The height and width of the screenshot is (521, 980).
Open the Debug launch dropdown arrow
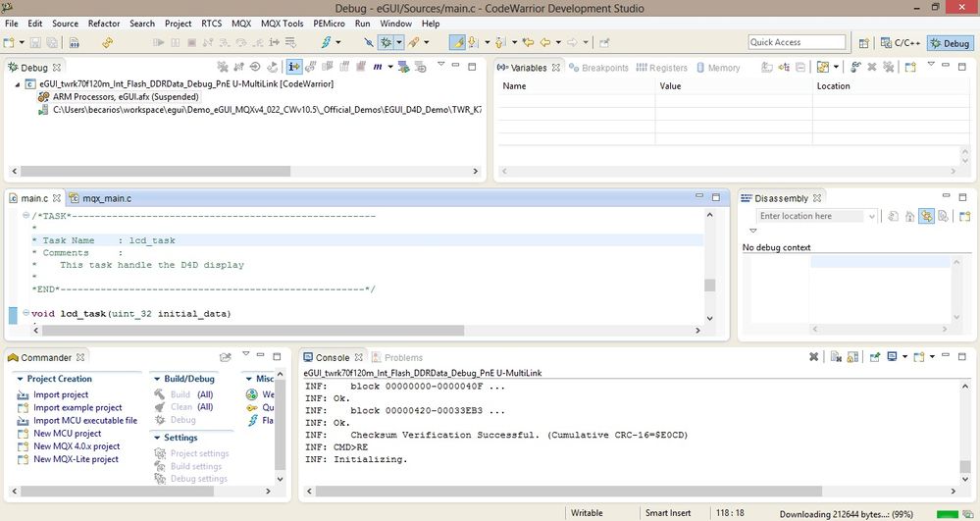click(x=398, y=42)
